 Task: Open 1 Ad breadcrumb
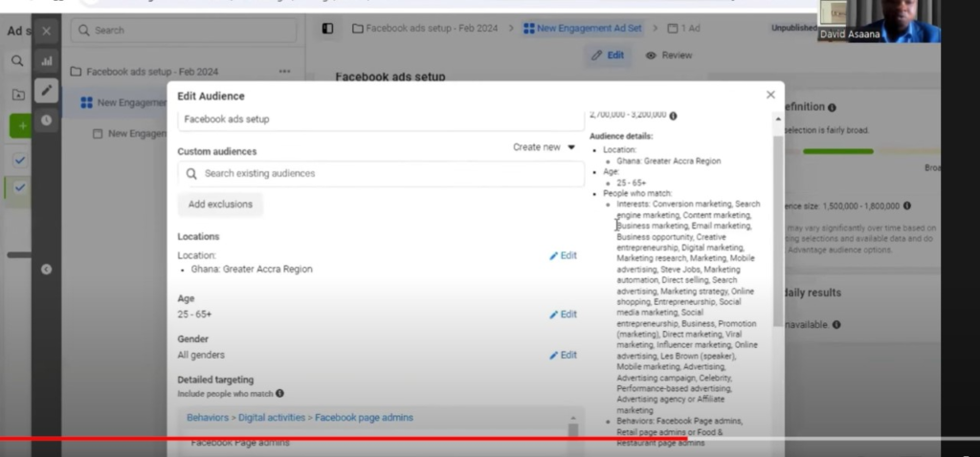click(683, 28)
